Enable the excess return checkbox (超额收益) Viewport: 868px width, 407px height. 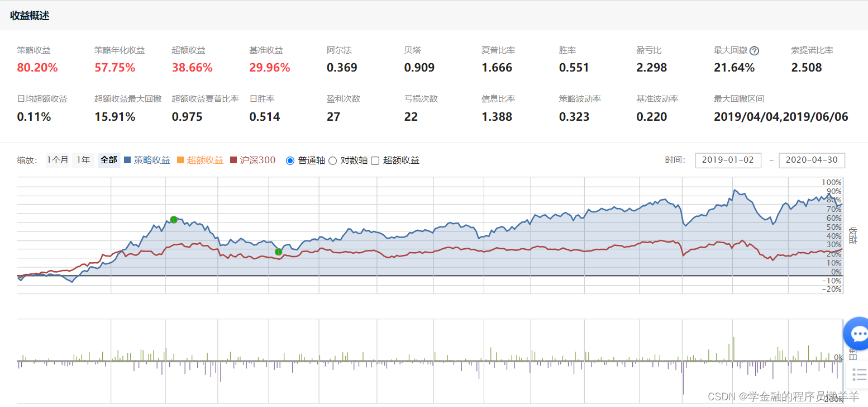375,160
